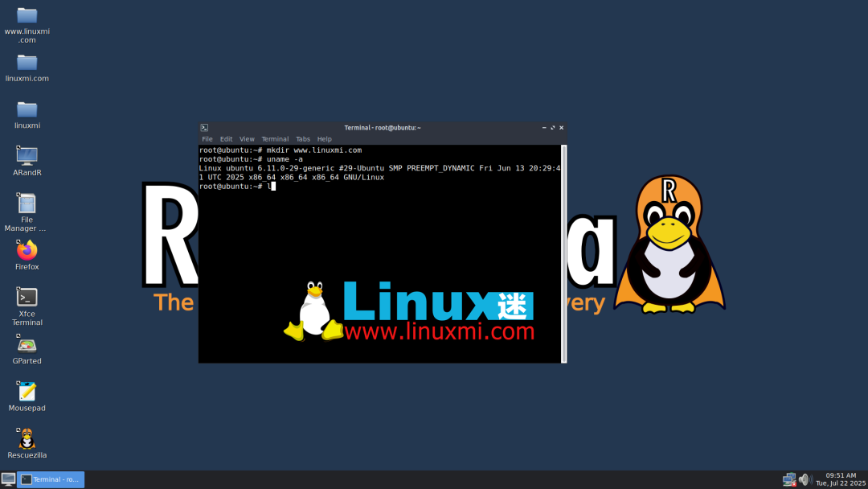Click the Firefox desktop icon
This screenshot has width=868, height=489.
(27, 251)
